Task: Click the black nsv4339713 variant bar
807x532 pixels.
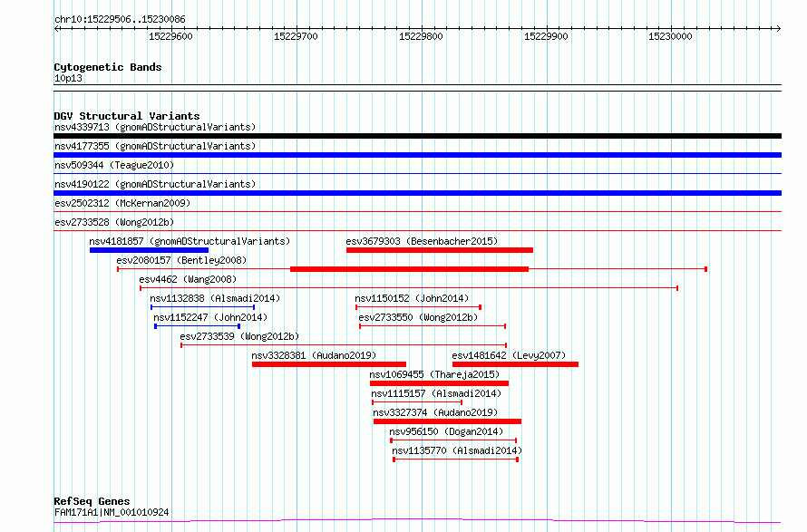Action: pyautogui.click(x=417, y=136)
